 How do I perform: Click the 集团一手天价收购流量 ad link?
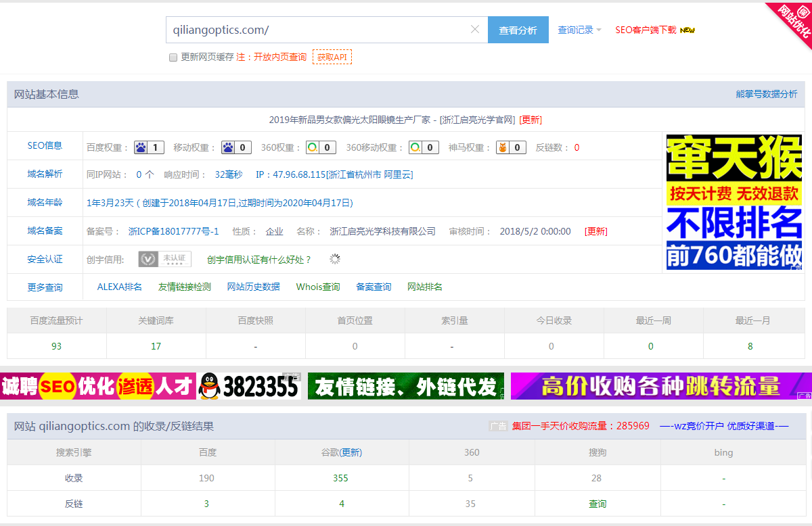[581, 426]
